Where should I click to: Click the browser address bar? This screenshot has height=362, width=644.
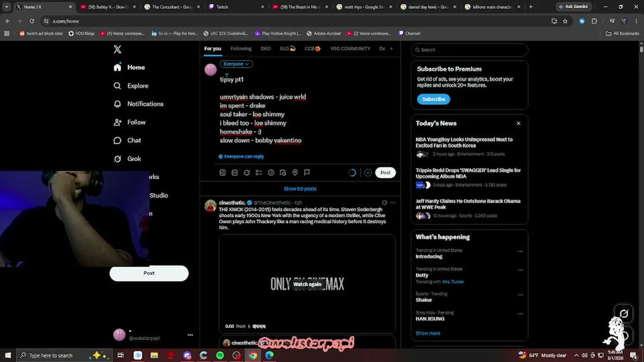pyautogui.click(x=297, y=21)
